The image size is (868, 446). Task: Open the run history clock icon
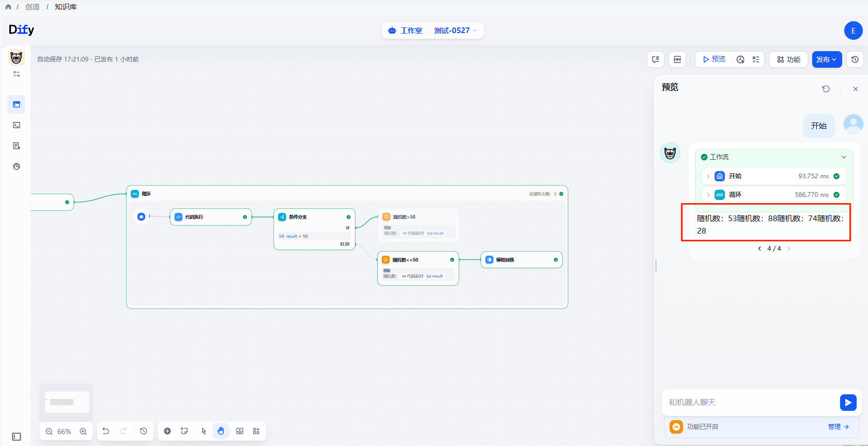tap(740, 59)
